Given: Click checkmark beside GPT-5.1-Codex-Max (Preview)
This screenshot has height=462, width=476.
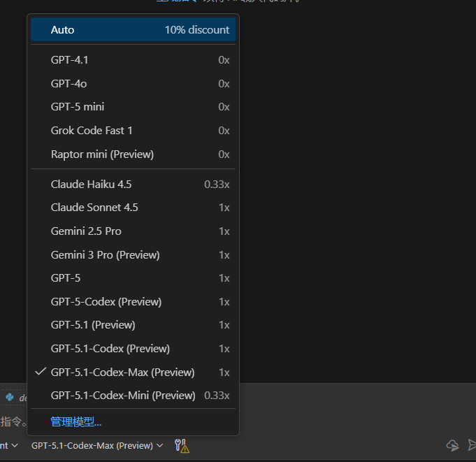Looking at the screenshot, I should tap(41, 372).
